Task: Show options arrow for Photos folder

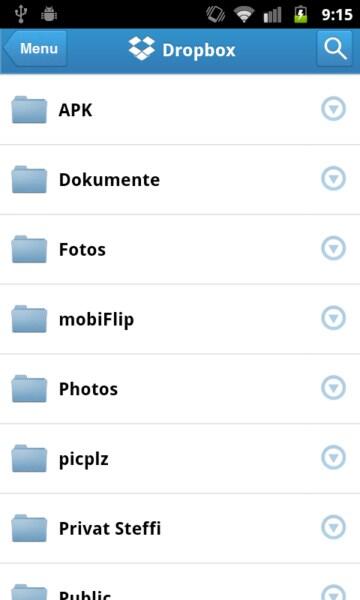Action: point(333,388)
